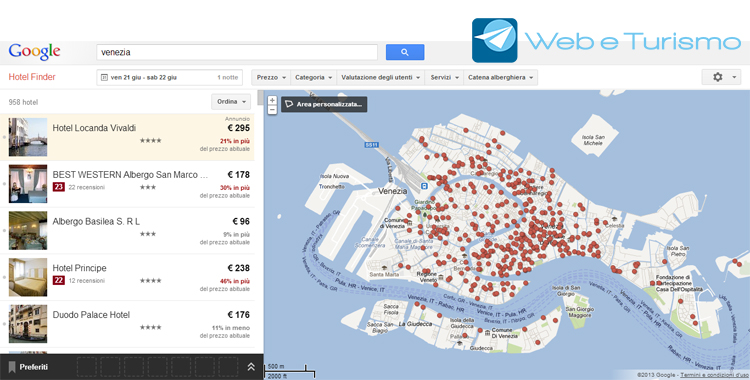750x380 pixels.
Task: Click the Area personalizzata button
Action: click(324, 104)
